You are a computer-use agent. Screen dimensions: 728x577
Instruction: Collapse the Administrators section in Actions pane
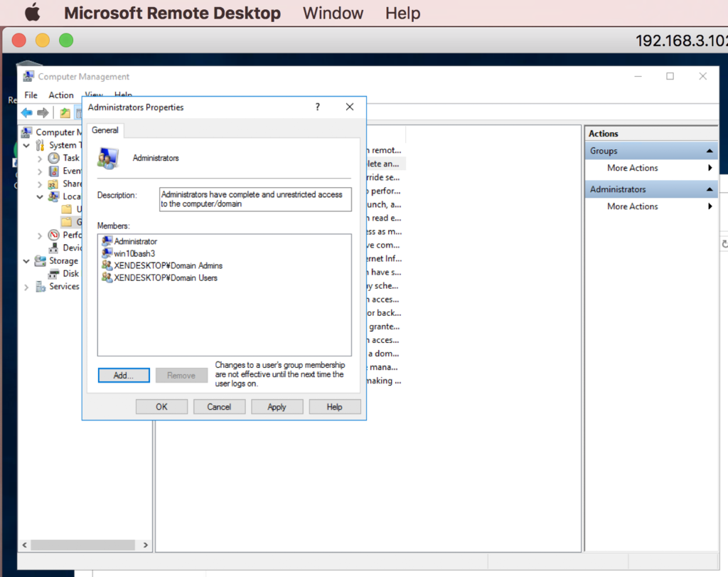tap(710, 189)
